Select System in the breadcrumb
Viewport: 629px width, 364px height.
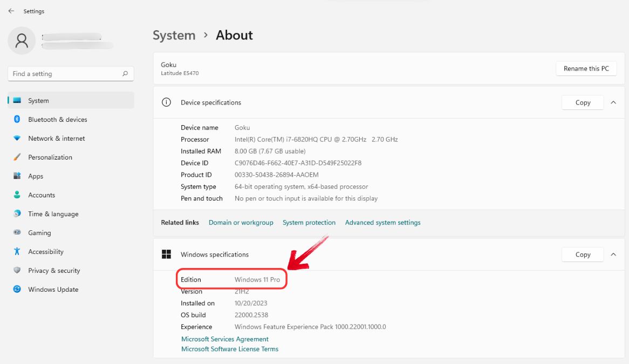coord(174,35)
